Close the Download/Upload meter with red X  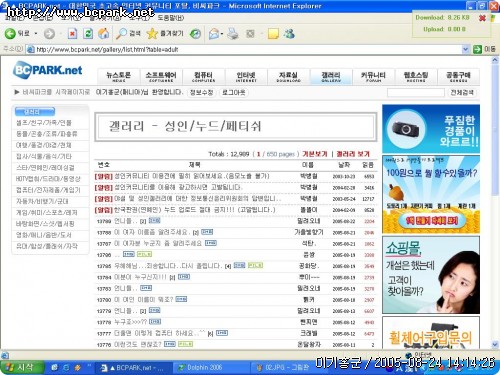[x=482, y=18]
